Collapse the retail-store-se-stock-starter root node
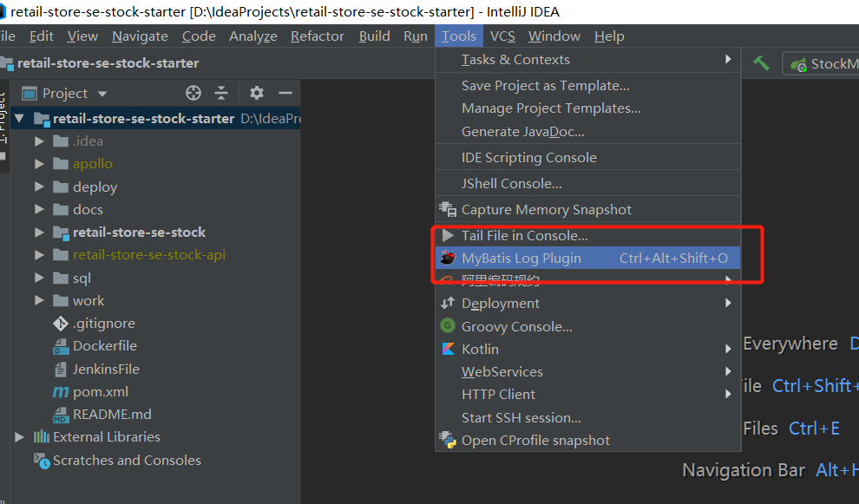The height and width of the screenshot is (504, 859). pyautogui.click(x=19, y=118)
